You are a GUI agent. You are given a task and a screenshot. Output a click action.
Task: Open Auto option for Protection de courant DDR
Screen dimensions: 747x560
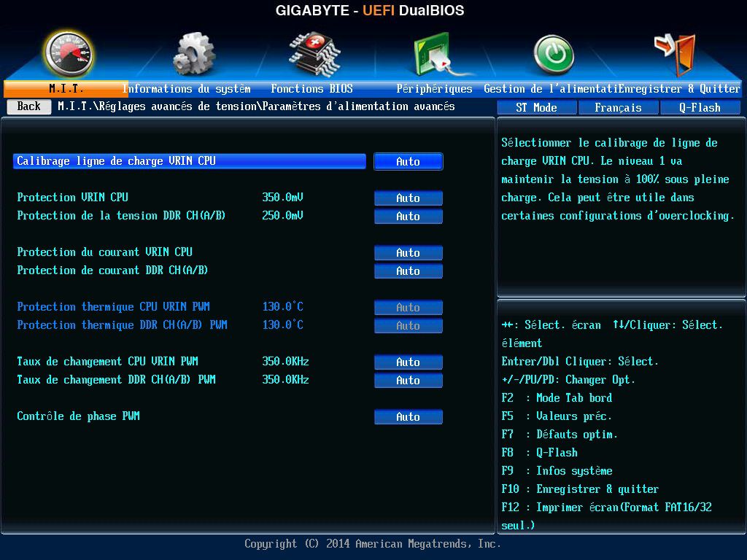(x=409, y=271)
